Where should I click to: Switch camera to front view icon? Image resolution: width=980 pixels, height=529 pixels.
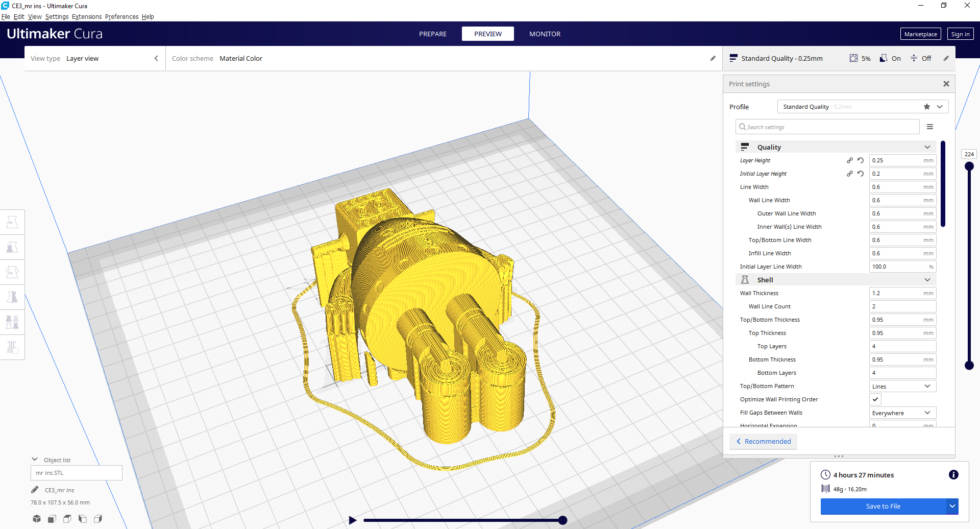coord(52,519)
